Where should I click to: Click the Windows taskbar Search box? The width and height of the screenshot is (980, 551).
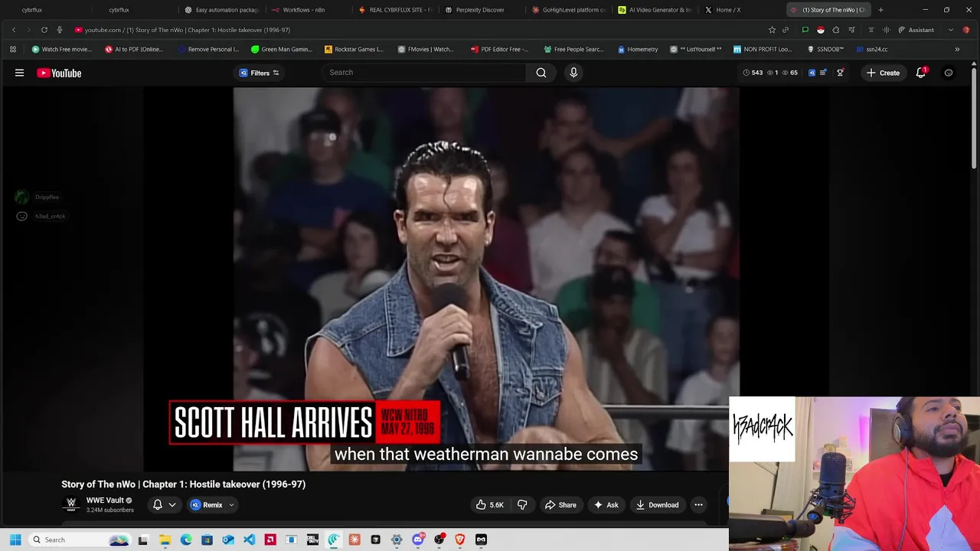pyautogui.click(x=80, y=540)
